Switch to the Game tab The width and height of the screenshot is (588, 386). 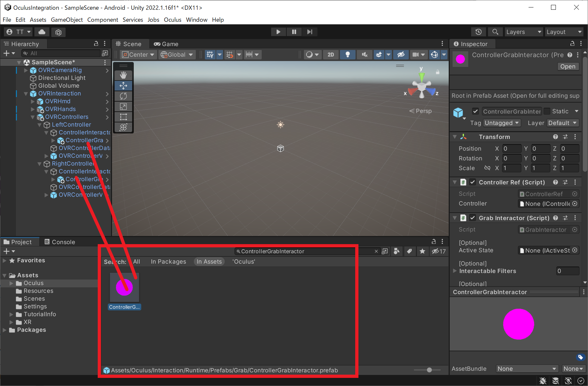(x=166, y=44)
